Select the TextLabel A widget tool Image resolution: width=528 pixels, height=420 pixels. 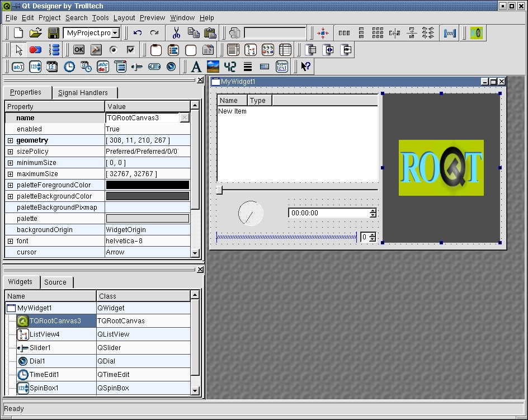(x=196, y=67)
